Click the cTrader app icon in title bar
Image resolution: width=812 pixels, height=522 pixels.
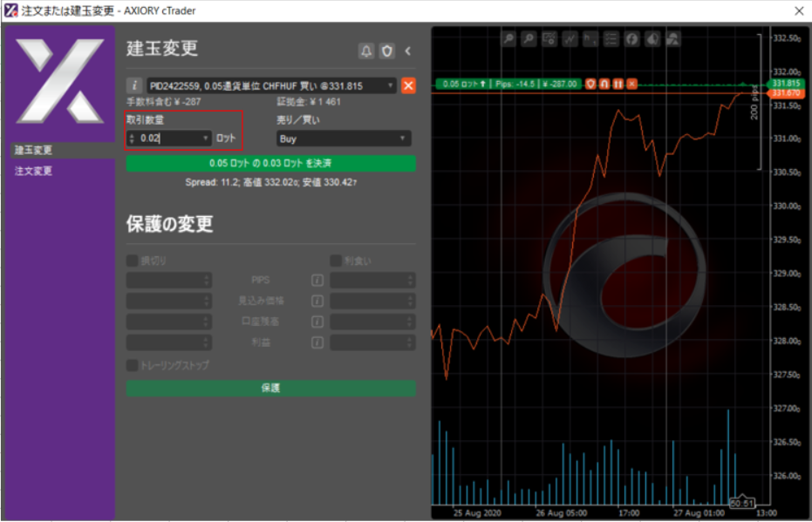click(x=10, y=10)
